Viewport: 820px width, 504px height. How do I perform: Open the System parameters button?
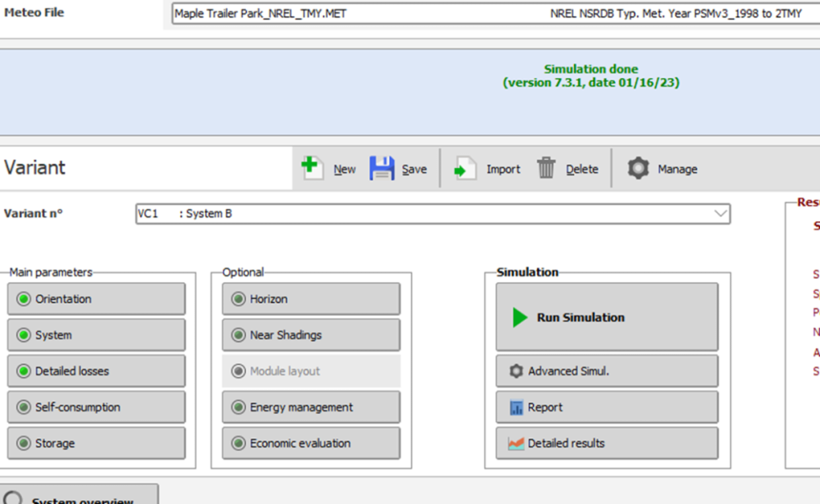[x=97, y=335]
